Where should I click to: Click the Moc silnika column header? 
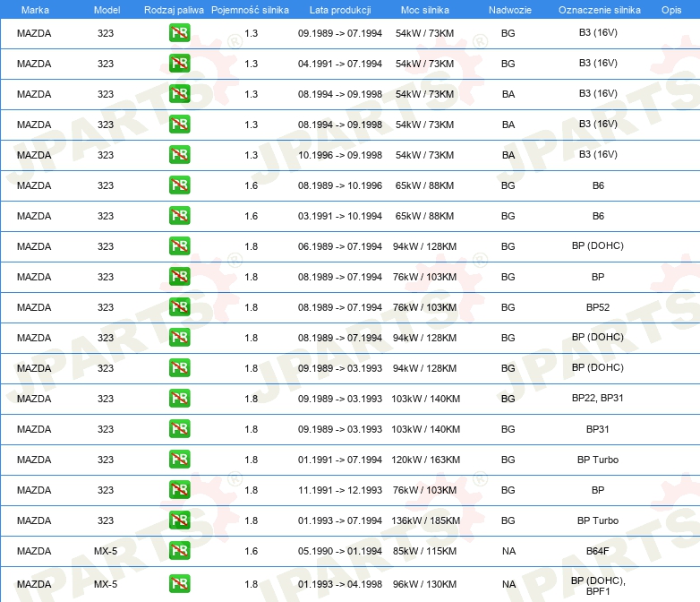point(425,10)
